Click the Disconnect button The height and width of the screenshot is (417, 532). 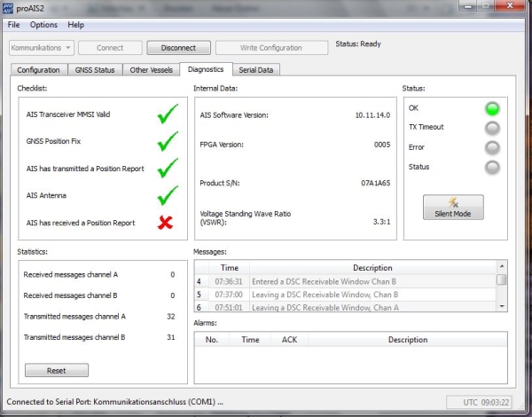(x=178, y=48)
